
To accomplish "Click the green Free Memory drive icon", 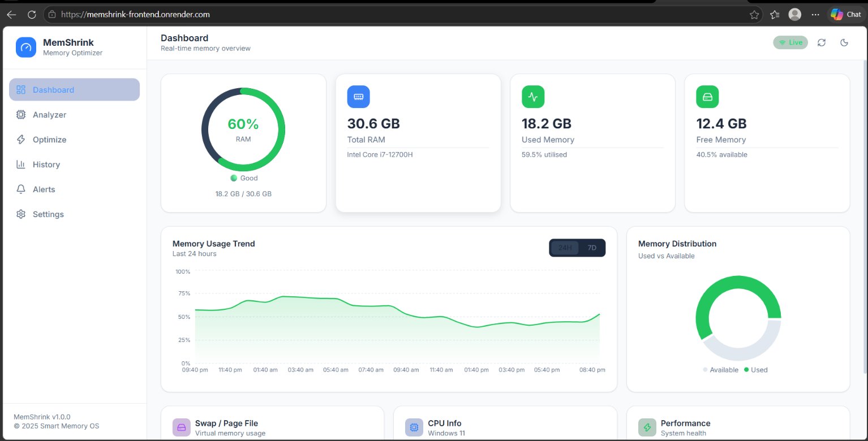I will (707, 97).
